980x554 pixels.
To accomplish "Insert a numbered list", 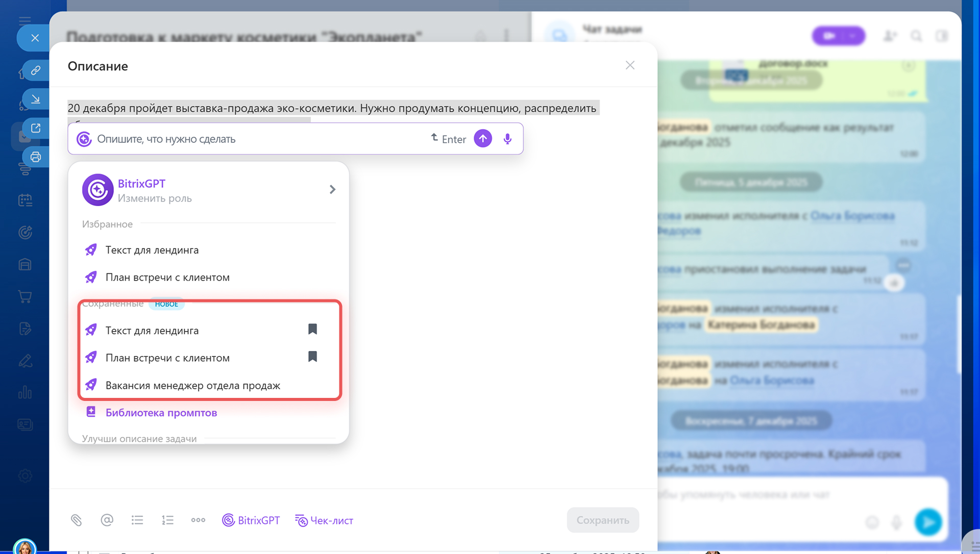I will (167, 520).
